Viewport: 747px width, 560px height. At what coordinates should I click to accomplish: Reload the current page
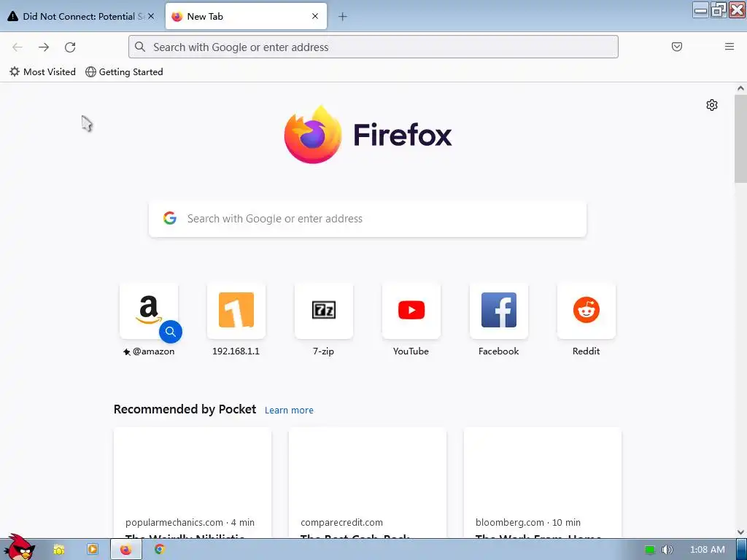coord(70,47)
